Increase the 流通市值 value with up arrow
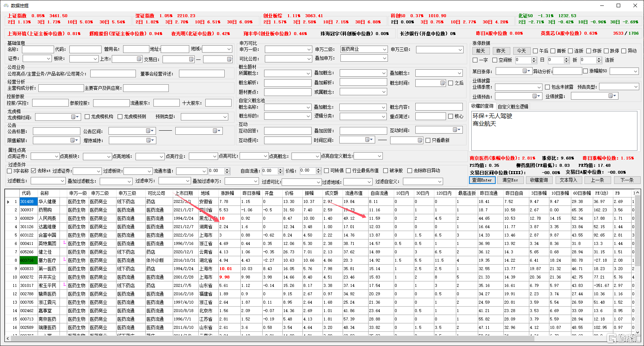Image resolution: width=644 pixels, height=346 pixels. click(227, 169)
